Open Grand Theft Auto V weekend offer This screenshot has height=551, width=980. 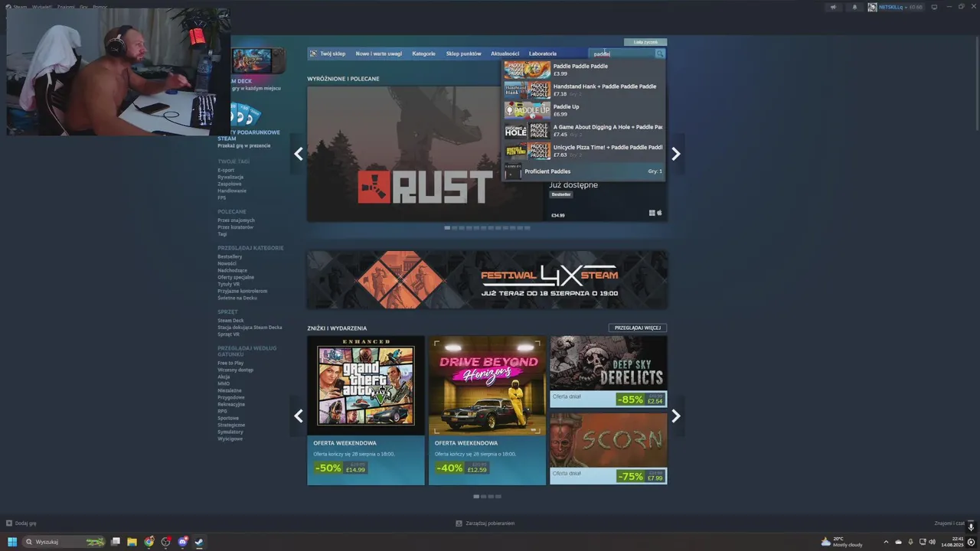(x=366, y=410)
